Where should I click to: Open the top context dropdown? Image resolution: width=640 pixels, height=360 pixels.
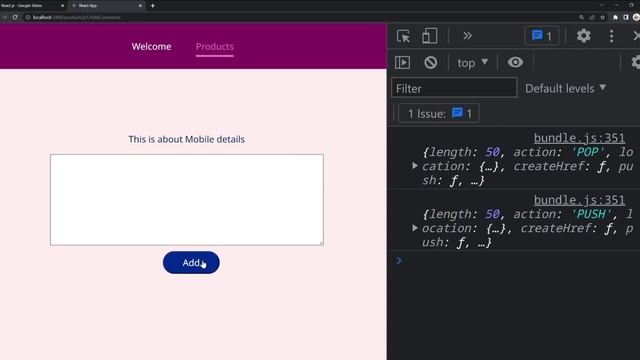(472, 63)
